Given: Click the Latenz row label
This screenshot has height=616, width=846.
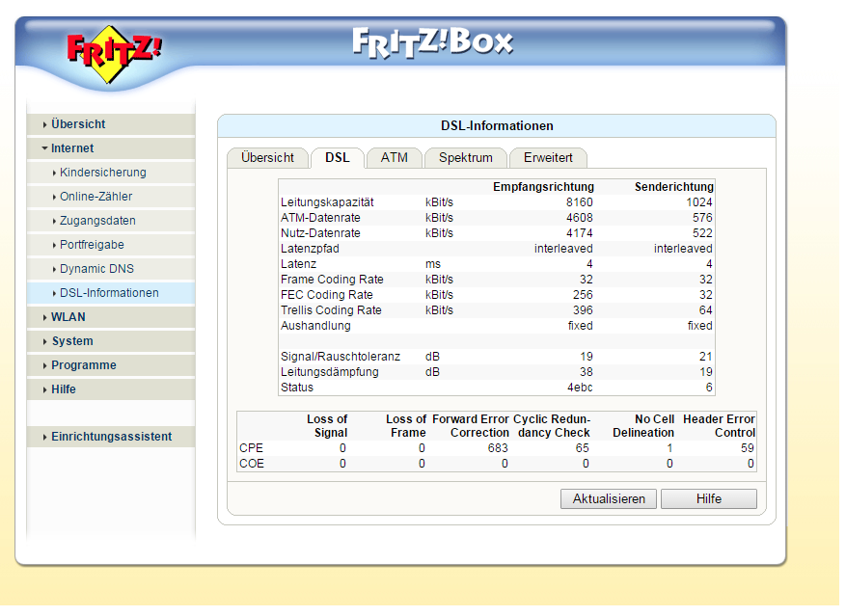Looking at the screenshot, I should 298,264.
